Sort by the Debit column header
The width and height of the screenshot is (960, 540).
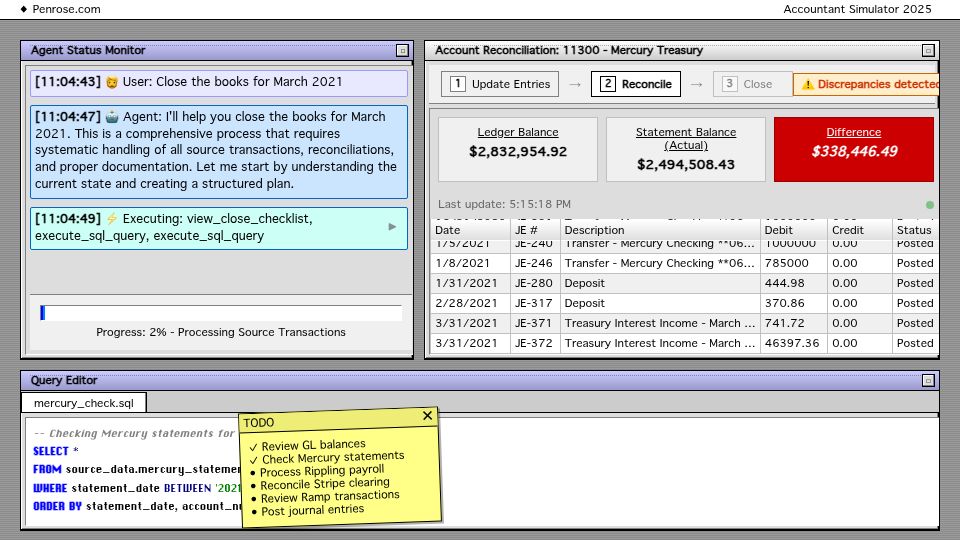pos(793,230)
